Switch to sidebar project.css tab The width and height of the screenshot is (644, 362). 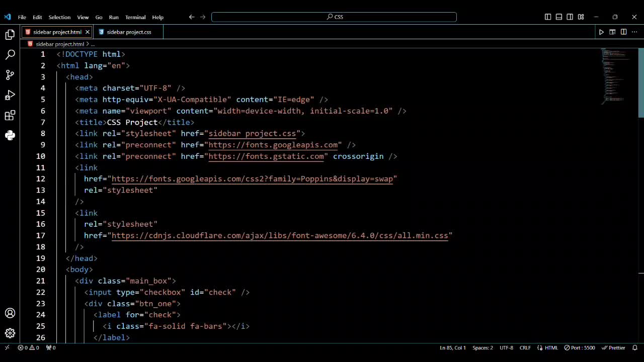[x=129, y=32]
